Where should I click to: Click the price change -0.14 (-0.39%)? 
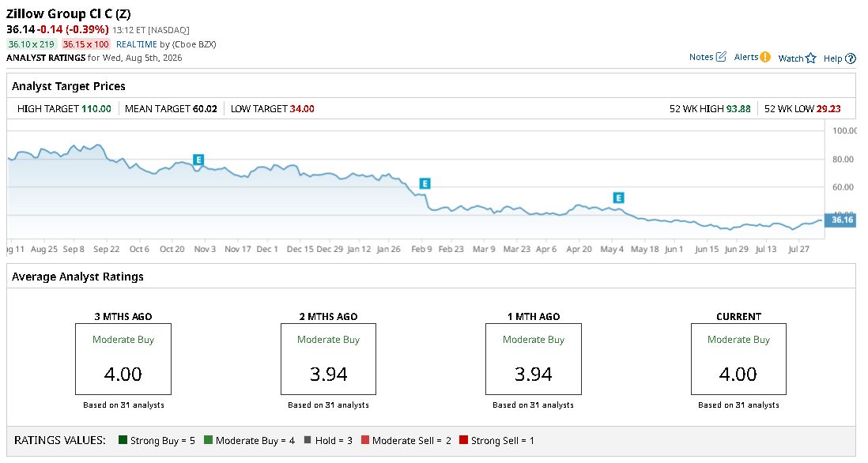tap(73, 29)
